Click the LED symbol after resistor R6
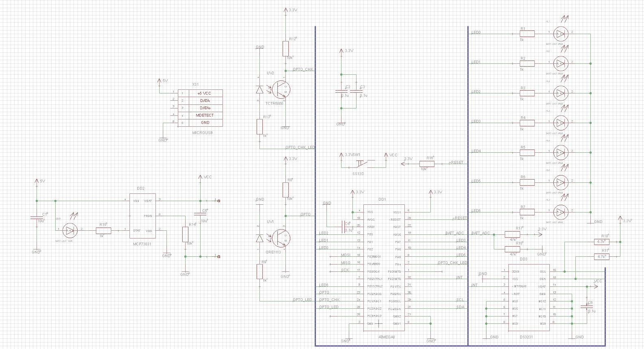 point(561,182)
